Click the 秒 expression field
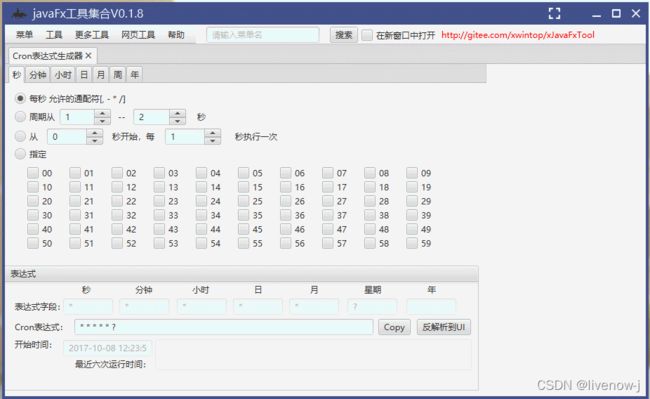This screenshot has width=650, height=399. (88, 307)
